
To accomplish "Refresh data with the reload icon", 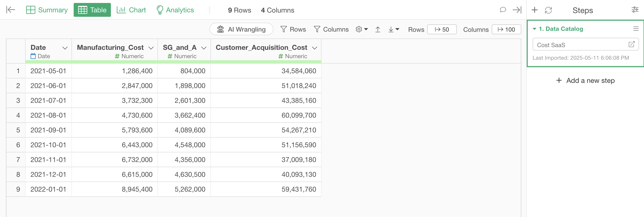I will [x=548, y=10].
